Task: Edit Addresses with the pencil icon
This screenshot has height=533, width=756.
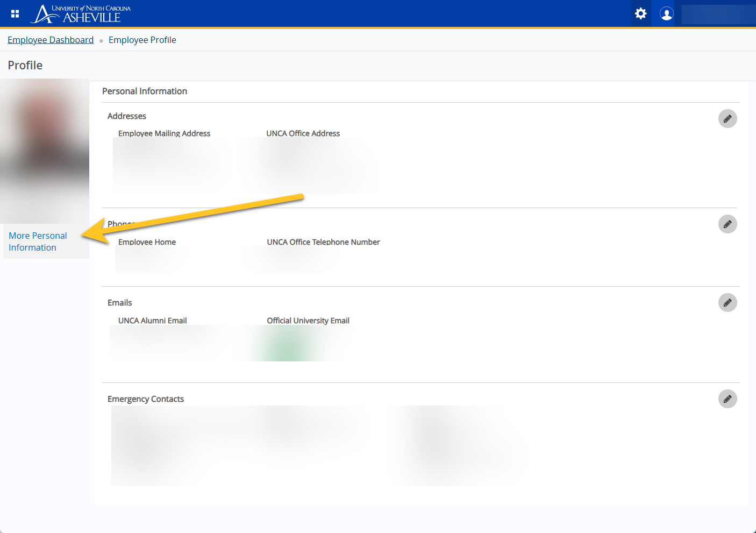Action: pos(727,119)
